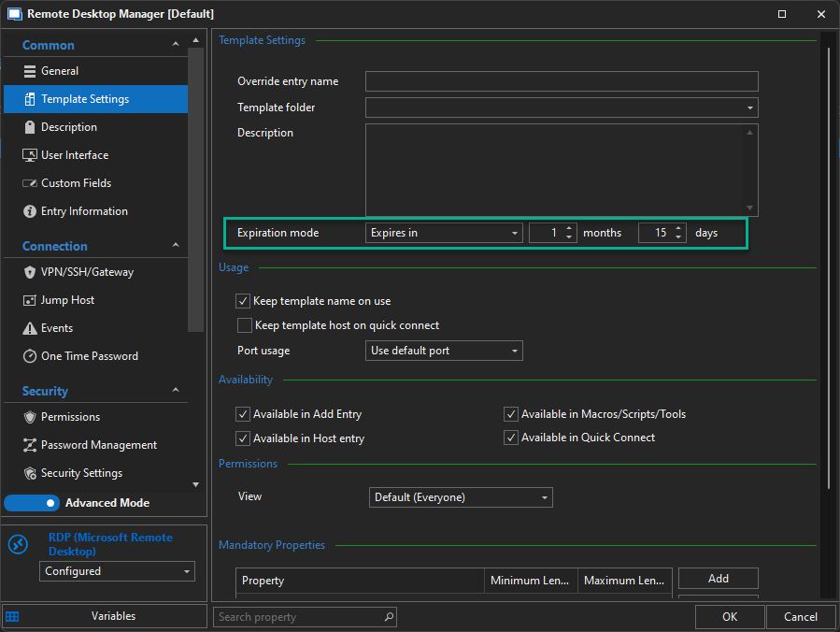The width and height of the screenshot is (840, 632).
Task: Click the Entry Information info icon
Action: pyautogui.click(x=30, y=211)
